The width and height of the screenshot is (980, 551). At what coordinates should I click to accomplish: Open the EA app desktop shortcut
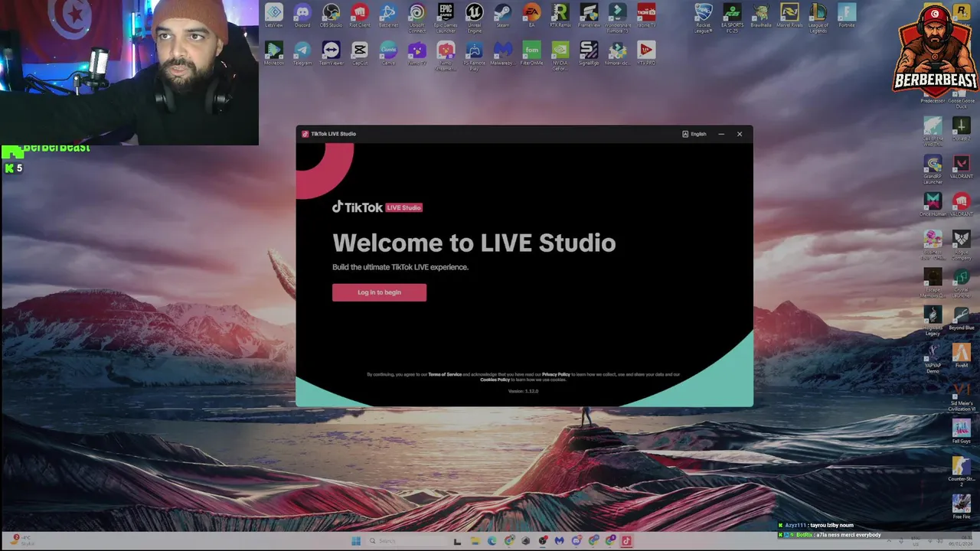531,15
